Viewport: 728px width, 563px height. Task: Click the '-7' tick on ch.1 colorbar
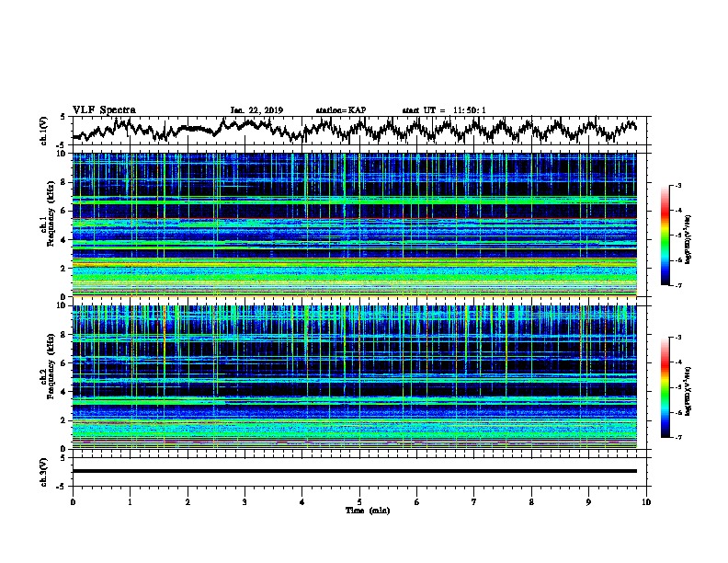tap(677, 285)
